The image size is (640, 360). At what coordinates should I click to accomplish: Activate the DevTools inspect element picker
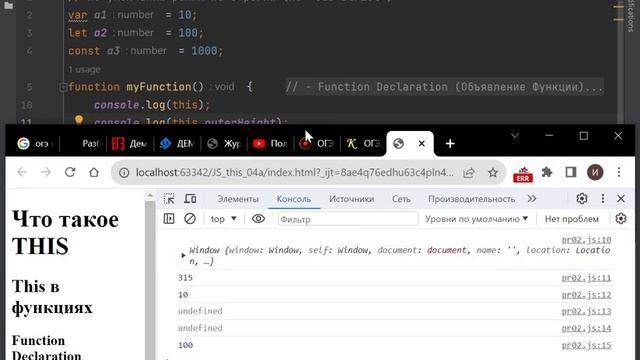169,199
